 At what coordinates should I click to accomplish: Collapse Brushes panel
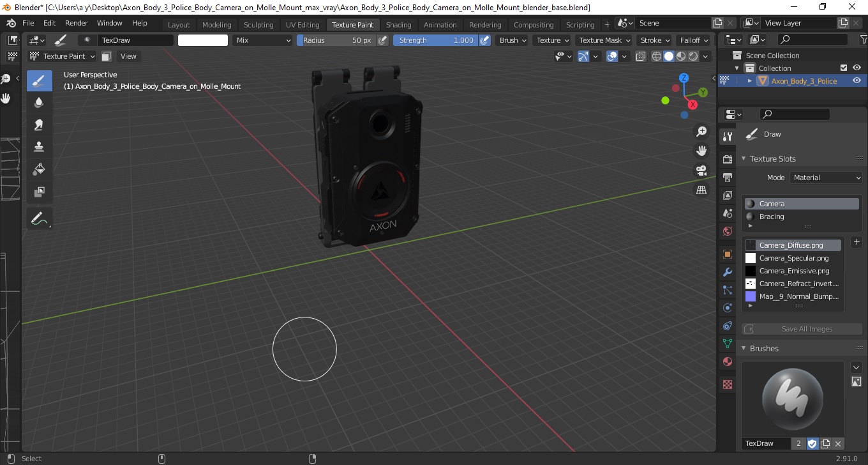(x=744, y=348)
